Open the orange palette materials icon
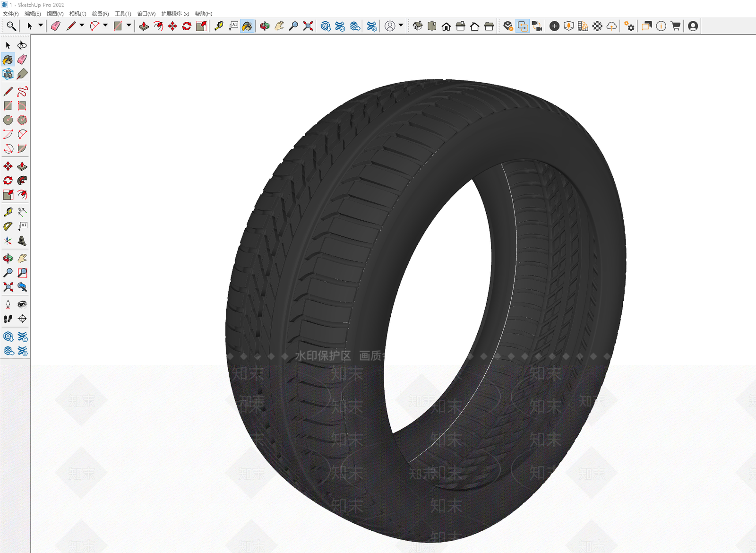 pos(583,26)
